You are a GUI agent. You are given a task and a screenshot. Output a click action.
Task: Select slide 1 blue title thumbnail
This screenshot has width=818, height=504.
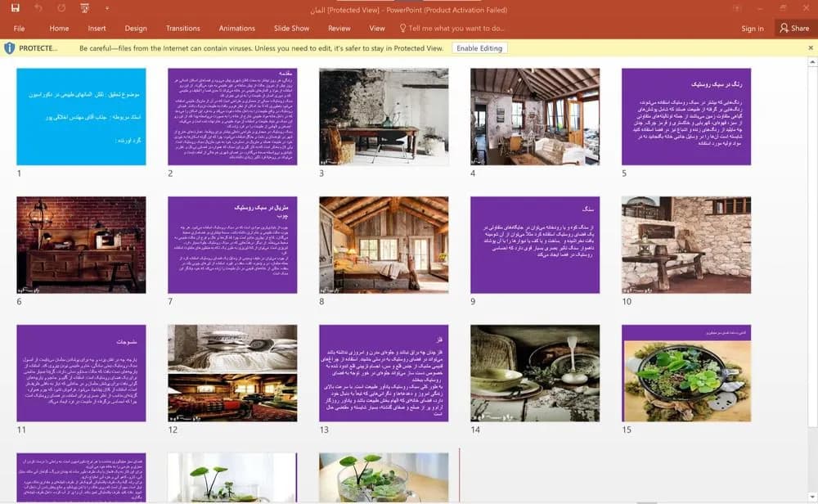click(x=81, y=116)
